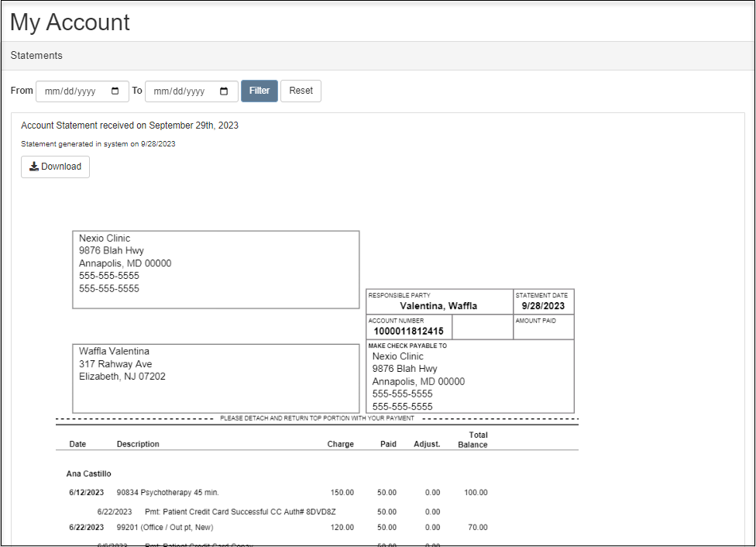Click the 99201 Office / Out pt row

coord(164,527)
